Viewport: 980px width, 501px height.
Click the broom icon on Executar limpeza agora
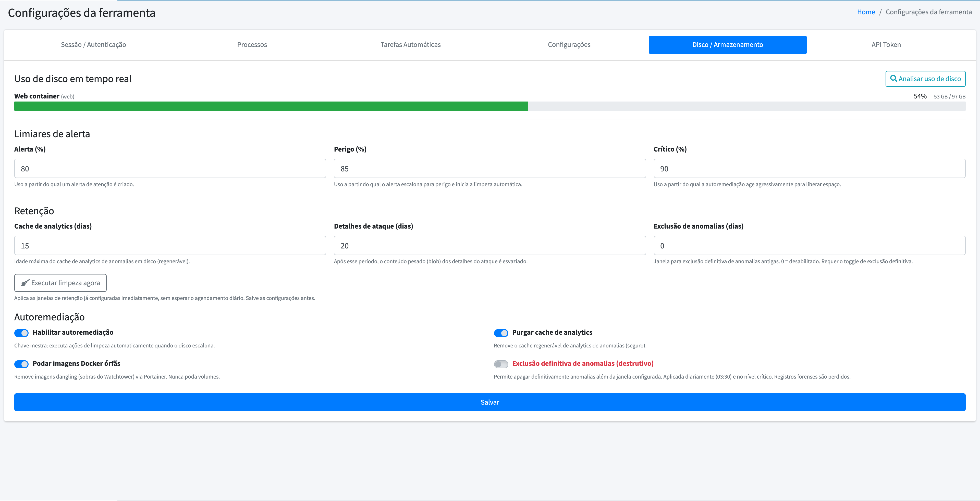25,283
